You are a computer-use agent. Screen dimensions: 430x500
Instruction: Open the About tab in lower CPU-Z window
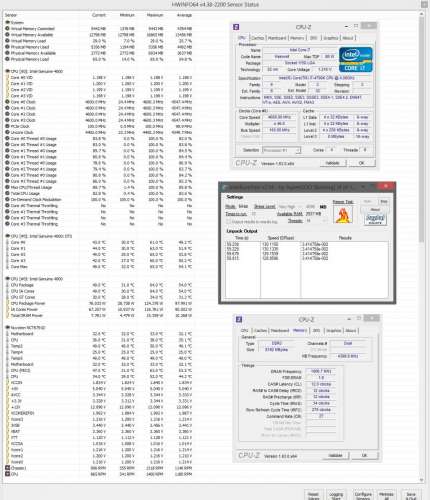coord(351,331)
